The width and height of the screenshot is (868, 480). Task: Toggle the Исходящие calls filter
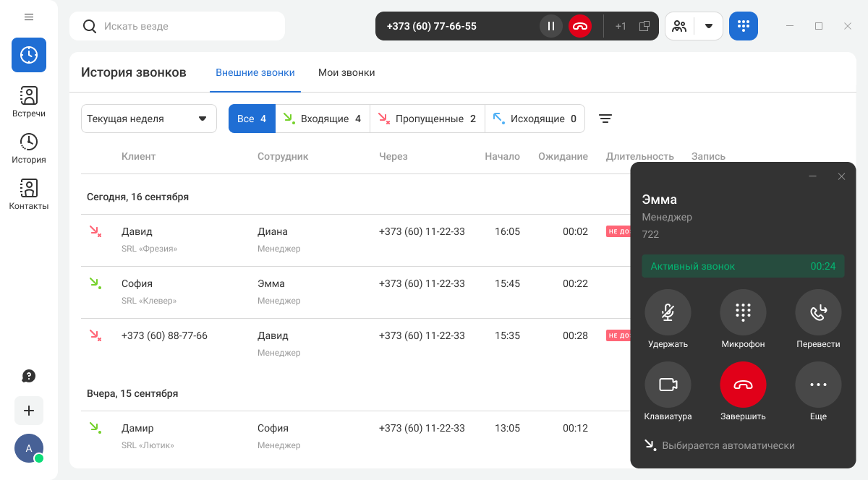click(x=535, y=119)
